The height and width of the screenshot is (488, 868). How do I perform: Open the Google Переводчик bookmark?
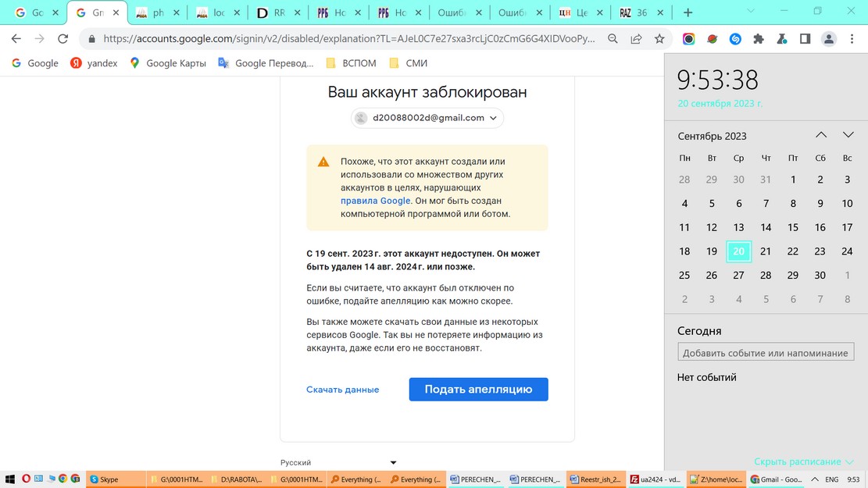pos(266,63)
